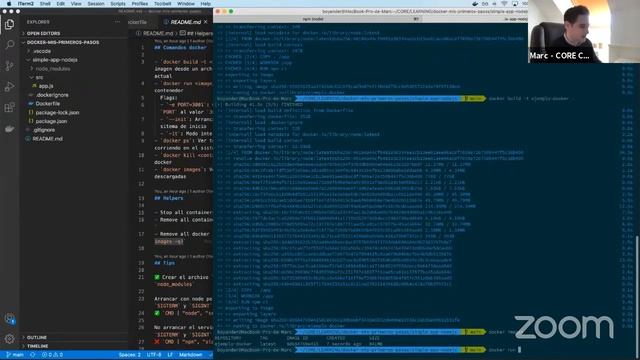Click the Wi-Fi icon in the menu bar

click(x=504, y=4)
